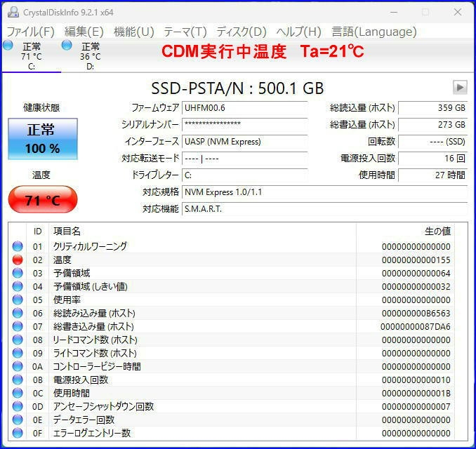The image size is (476, 449).
Task: Click the red orb in row 02 温度
Action: pos(18,260)
